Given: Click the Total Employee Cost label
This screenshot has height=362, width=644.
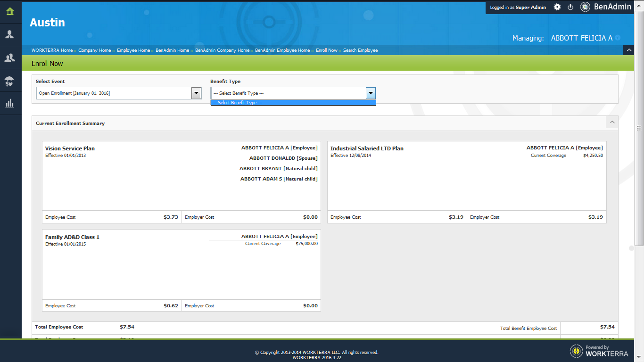Looking at the screenshot, I should (59, 327).
